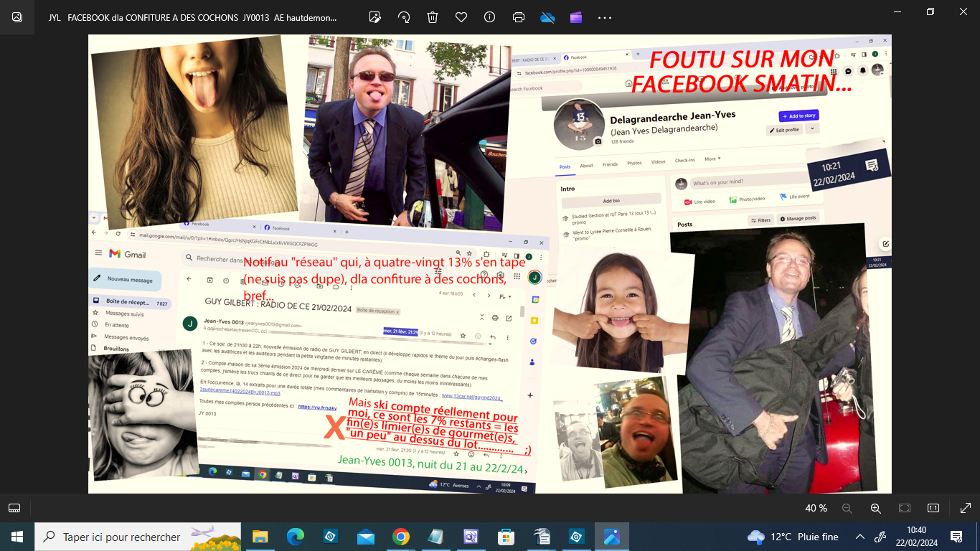The width and height of the screenshot is (980, 551).
Task: Zoom in with the plus magnifier
Action: point(876,508)
